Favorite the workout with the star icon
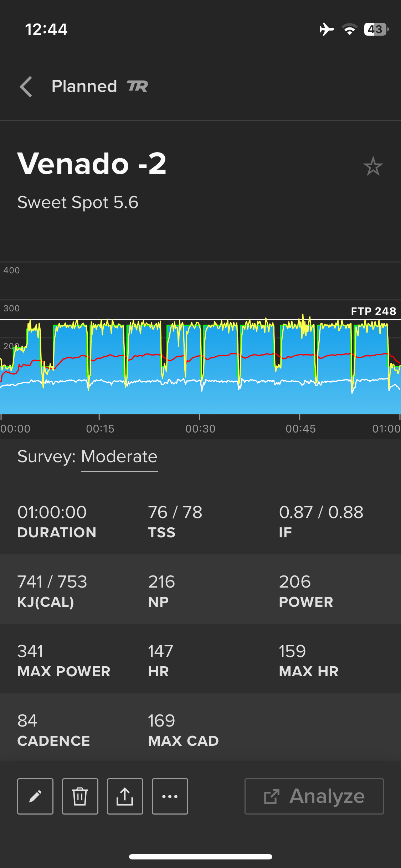This screenshot has width=401, height=868. point(373,166)
